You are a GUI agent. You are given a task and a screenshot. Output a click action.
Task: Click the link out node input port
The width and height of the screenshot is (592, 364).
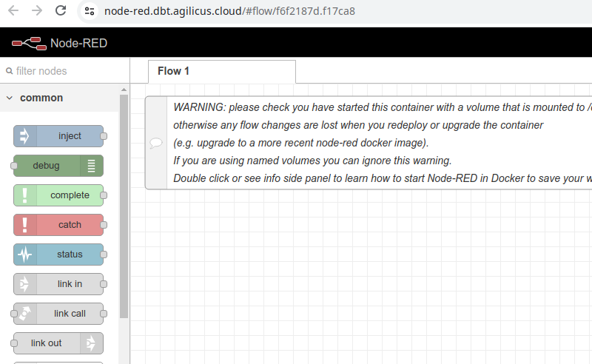pyautogui.click(x=14, y=343)
